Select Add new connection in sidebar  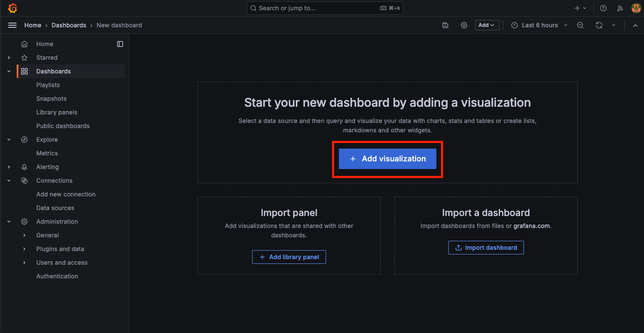coord(66,194)
